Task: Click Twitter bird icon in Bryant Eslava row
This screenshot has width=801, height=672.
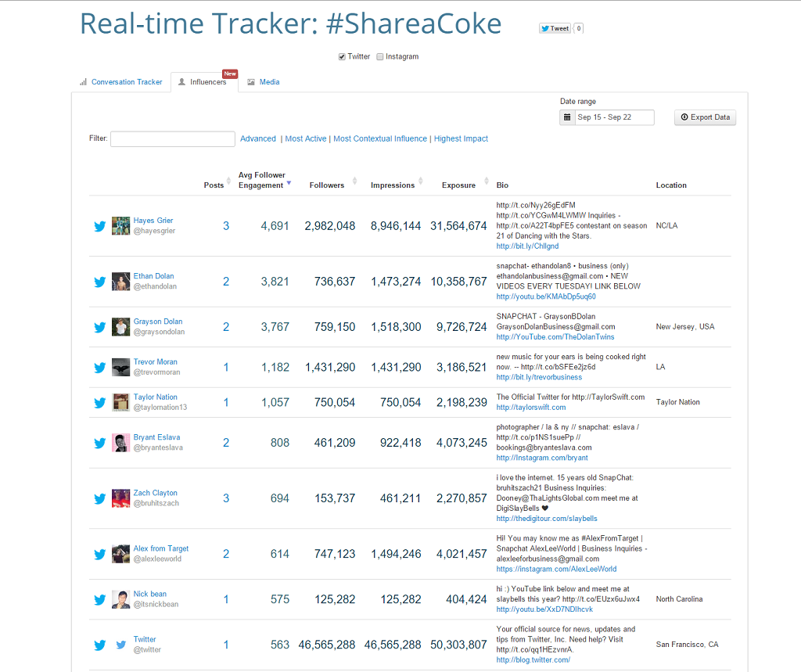Action: pos(100,443)
